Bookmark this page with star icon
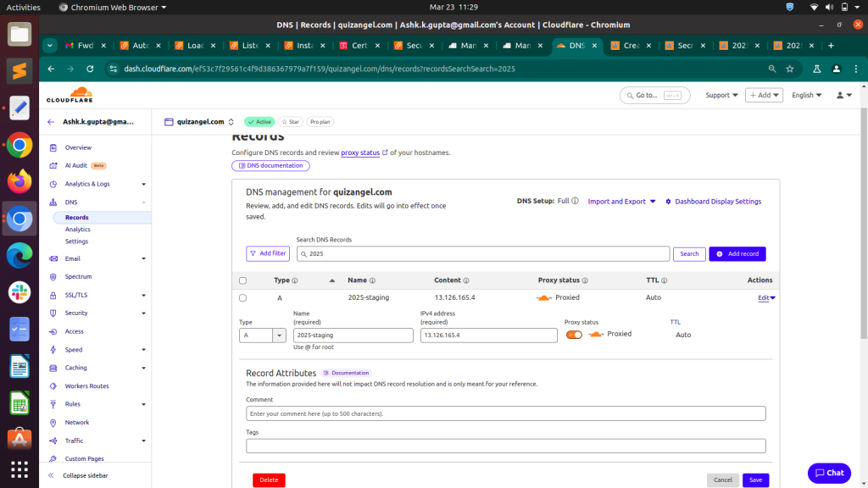This screenshot has height=488, width=868. click(x=790, y=69)
